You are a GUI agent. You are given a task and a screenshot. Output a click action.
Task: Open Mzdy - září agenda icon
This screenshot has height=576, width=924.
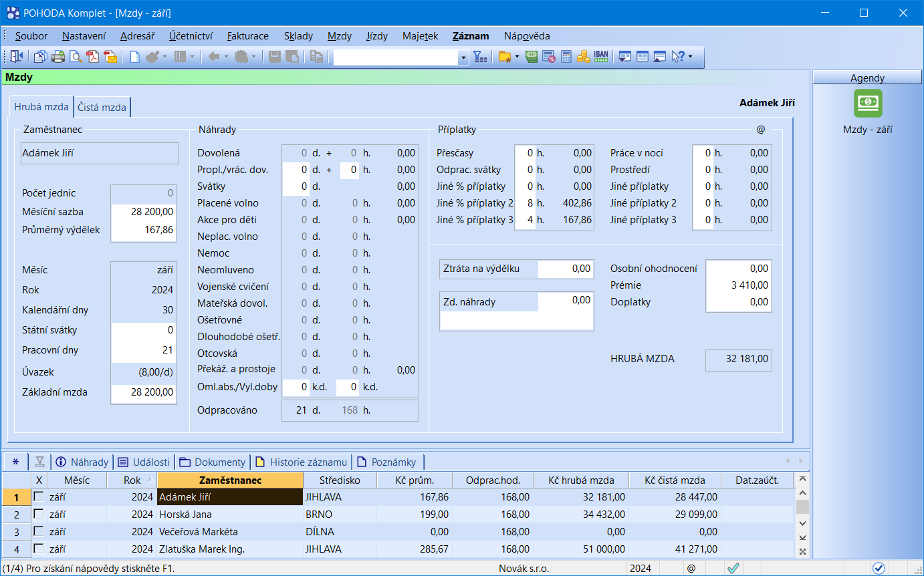coord(868,103)
